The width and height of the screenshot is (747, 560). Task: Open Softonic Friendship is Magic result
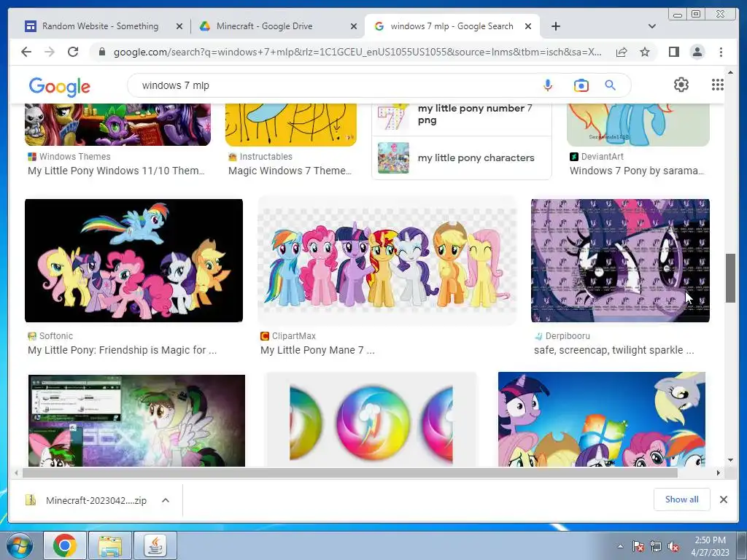coord(122,350)
